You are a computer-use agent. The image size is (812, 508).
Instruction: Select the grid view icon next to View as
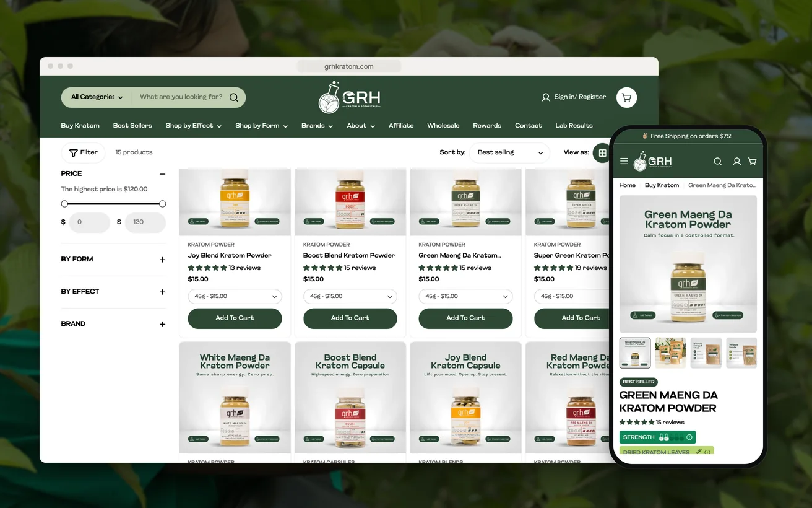coord(602,152)
